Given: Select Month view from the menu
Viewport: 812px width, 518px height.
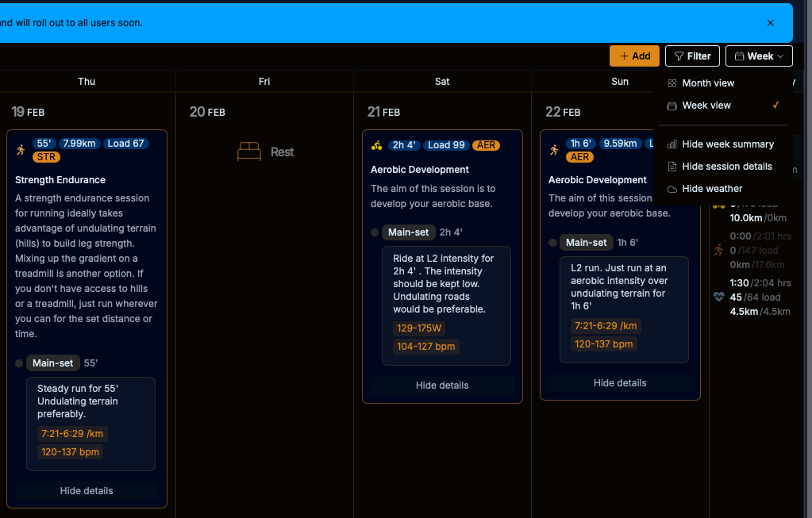Looking at the screenshot, I should (x=708, y=83).
